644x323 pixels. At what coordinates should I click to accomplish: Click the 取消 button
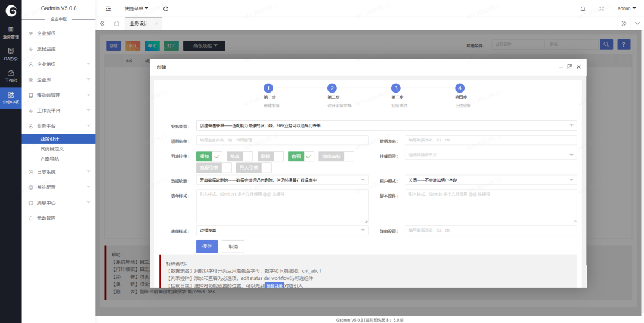tap(233, 247)
